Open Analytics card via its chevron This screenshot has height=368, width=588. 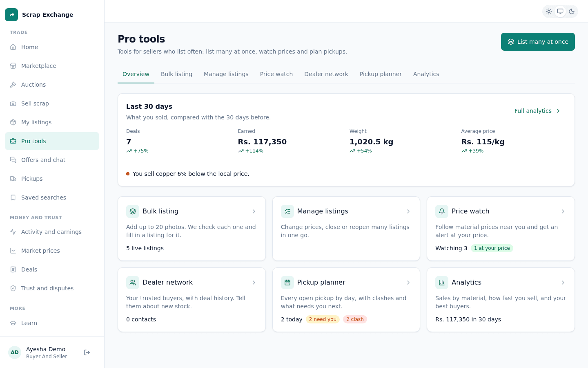point(563,283)
